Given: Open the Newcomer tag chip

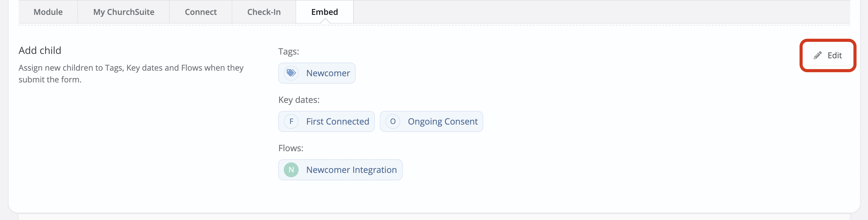Looking at the screenshot, I should coord(317,73).
